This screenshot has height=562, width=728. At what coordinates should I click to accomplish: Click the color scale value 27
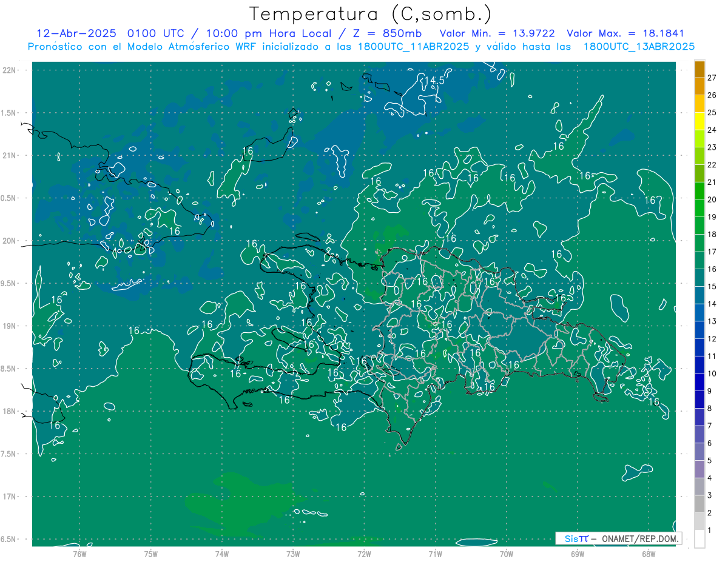(712, 78)
